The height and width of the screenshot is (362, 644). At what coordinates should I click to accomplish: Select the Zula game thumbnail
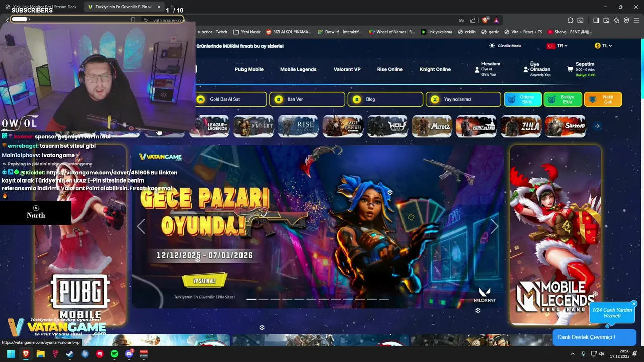pyautogui.click(x=520, y=126)
